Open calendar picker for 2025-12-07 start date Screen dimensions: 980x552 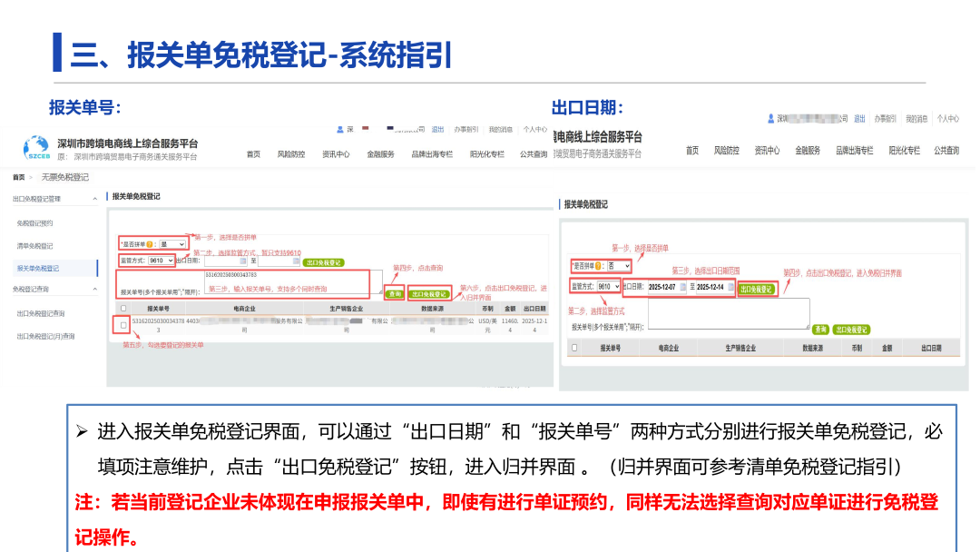(x=683, y=287)
